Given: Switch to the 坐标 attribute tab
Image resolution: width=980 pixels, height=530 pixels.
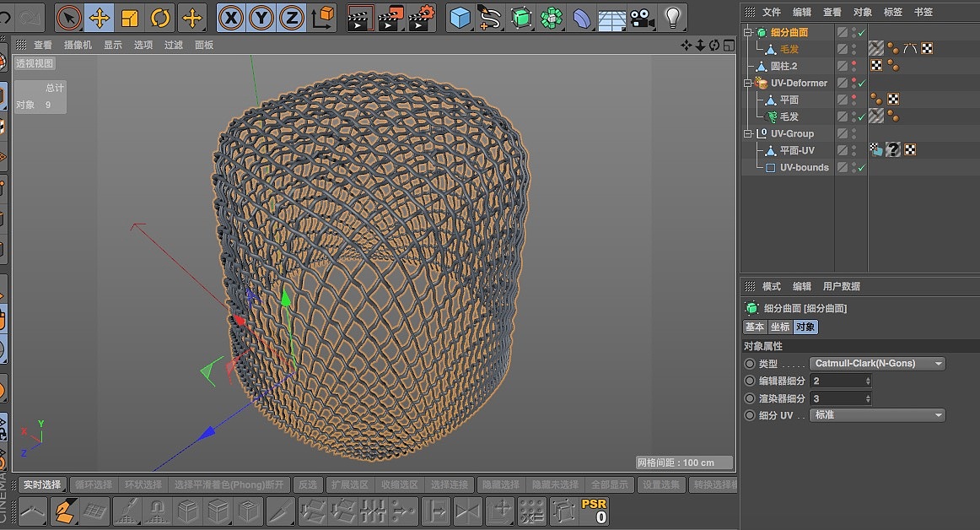Looking at the screenshot, I should (780, 327).
